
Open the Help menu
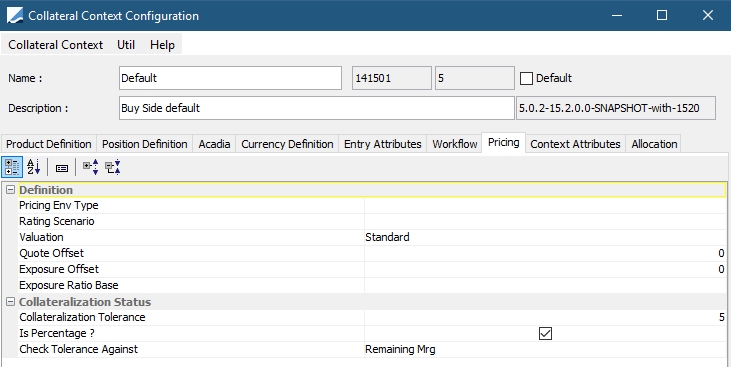click(162, 45)
